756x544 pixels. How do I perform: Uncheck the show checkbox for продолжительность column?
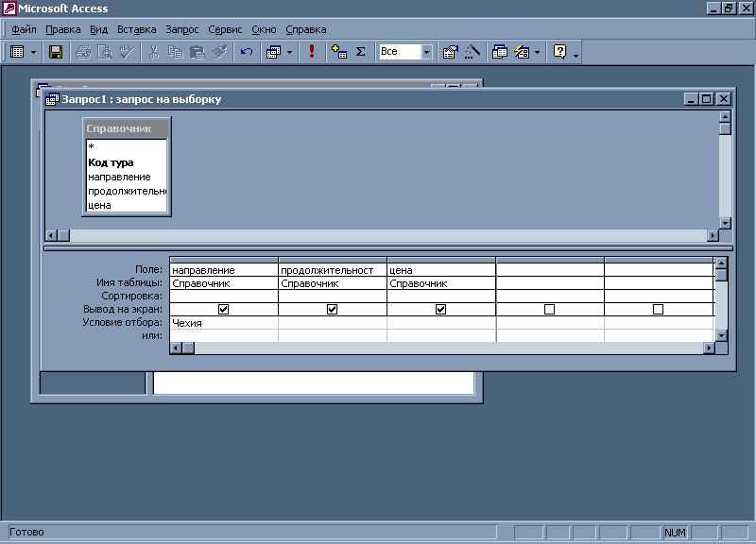click(x=333, y=310)
